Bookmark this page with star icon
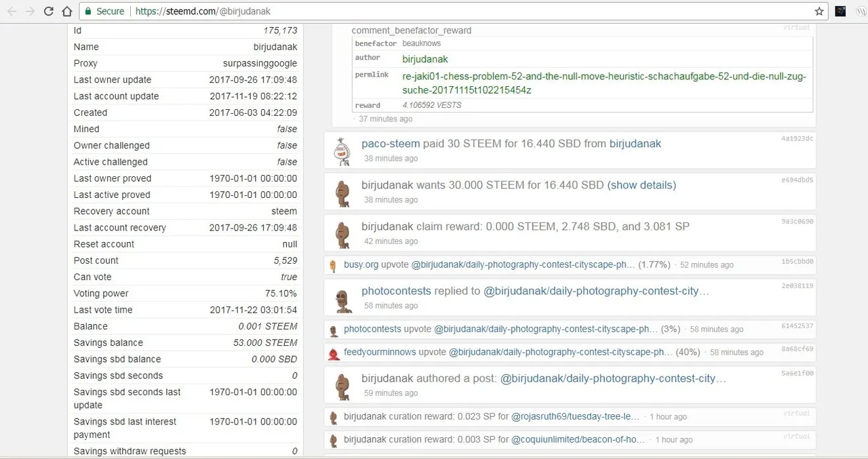868x459 pixels. [819, 12]
